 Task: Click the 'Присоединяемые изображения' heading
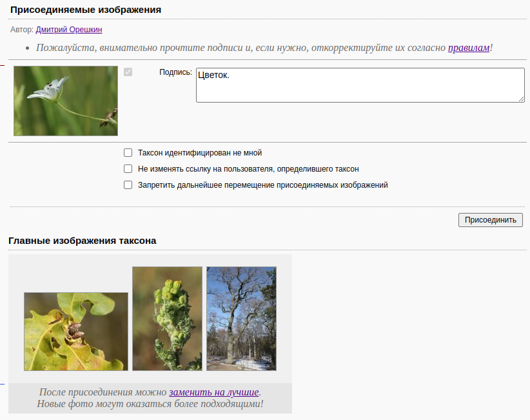pyautogui.click(x=86, y=10)
